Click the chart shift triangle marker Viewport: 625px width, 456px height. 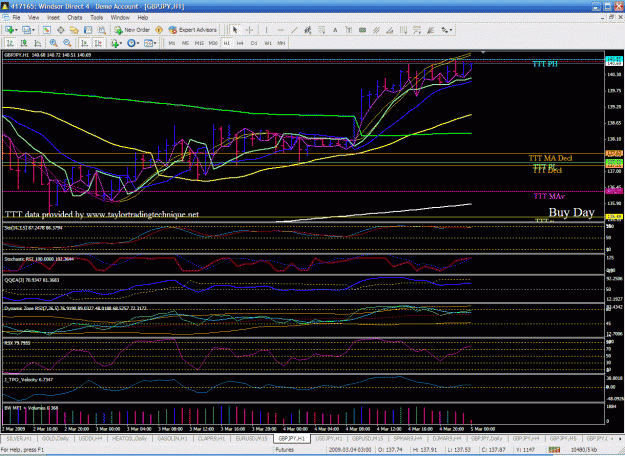pos(483,53)
